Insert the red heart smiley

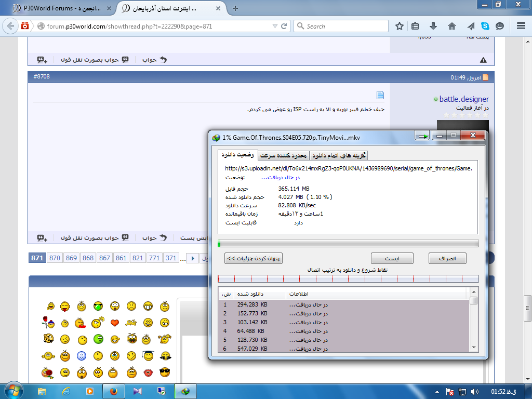coord(115,323)
